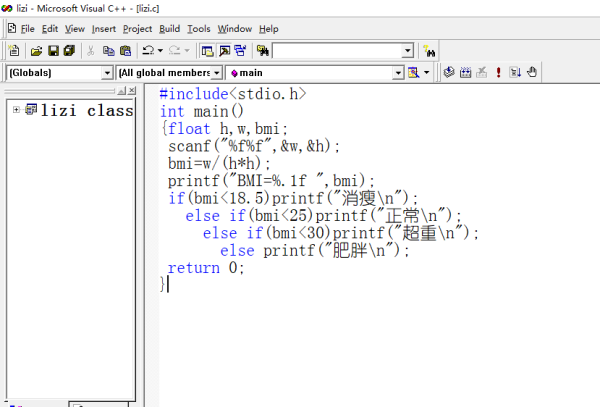Click the Save All icon
This screenshot has width=600, height=407.
69,50
